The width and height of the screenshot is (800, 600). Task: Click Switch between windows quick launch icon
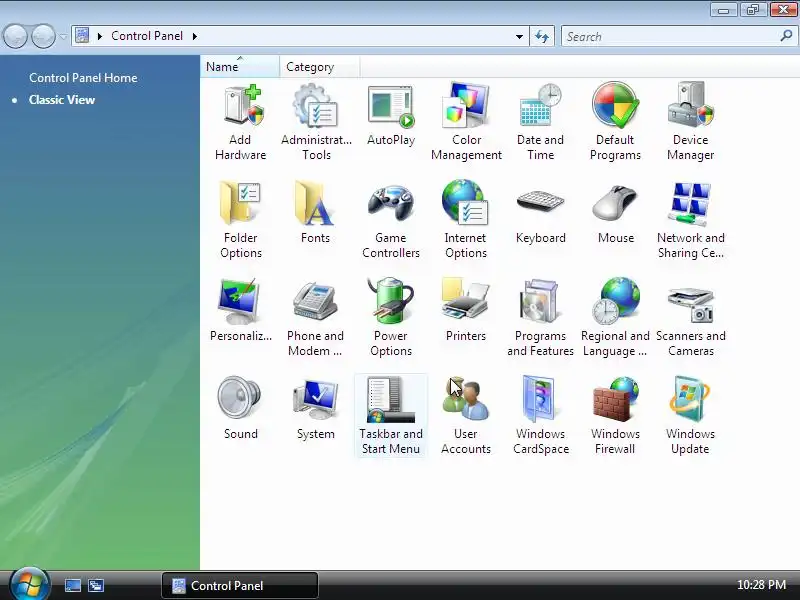[96, 585]
